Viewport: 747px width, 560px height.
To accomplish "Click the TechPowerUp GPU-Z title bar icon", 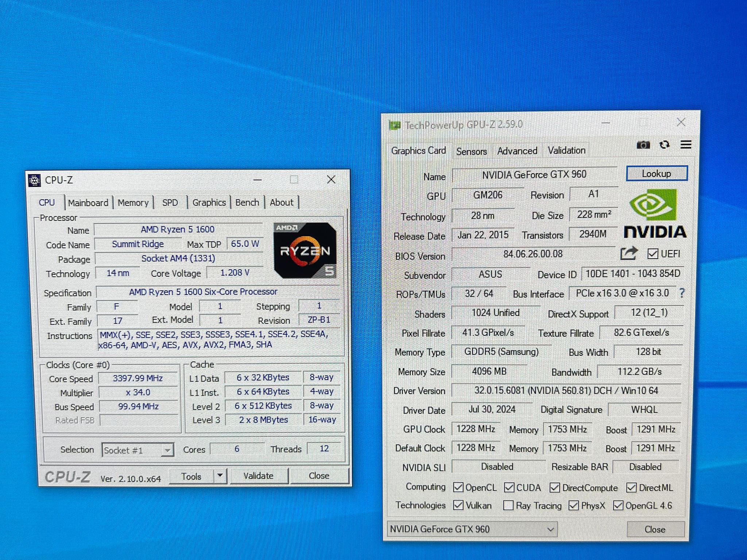I will tap(396, 124).
